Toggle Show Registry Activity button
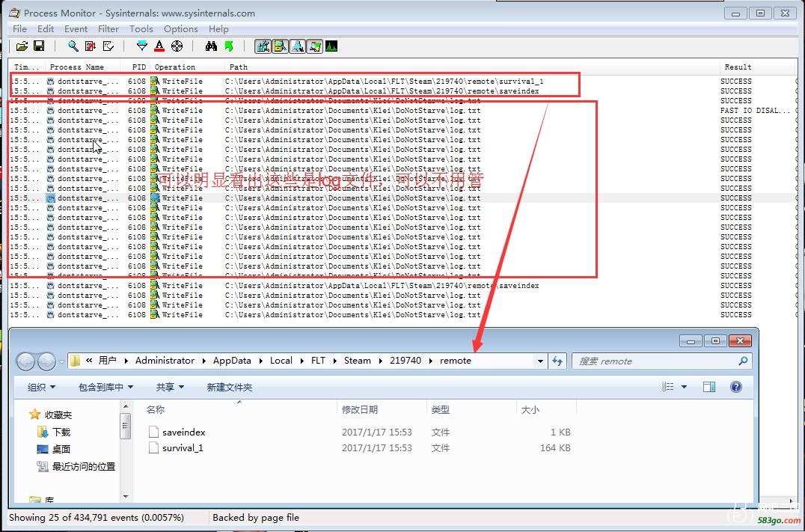 (263, 46)
